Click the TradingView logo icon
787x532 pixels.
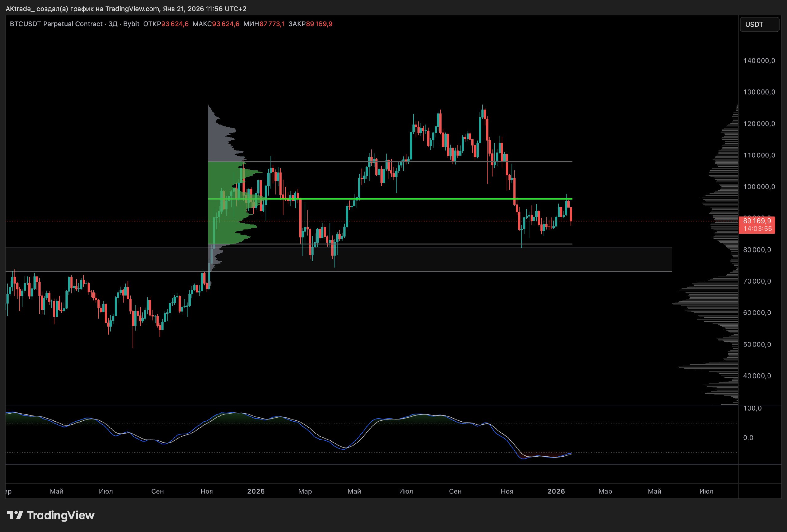[x=15, y=515]
